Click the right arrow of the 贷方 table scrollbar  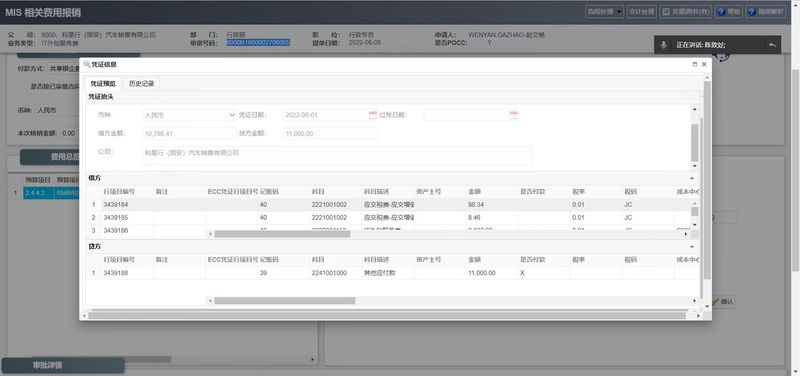click(x=694, y=301)
